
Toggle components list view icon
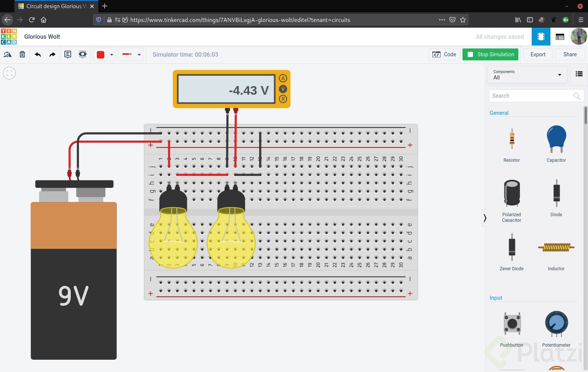click(x=579, y=74)
